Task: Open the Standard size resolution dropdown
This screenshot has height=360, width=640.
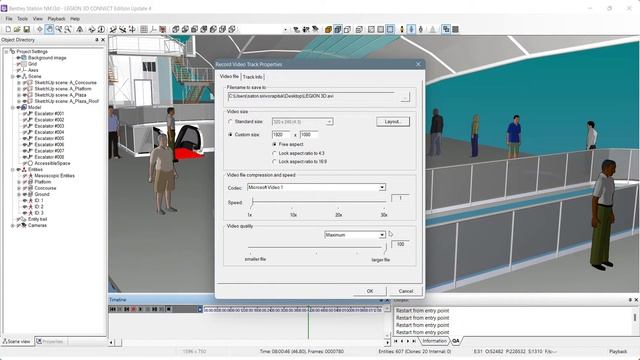Action: [x=329, y=122]
